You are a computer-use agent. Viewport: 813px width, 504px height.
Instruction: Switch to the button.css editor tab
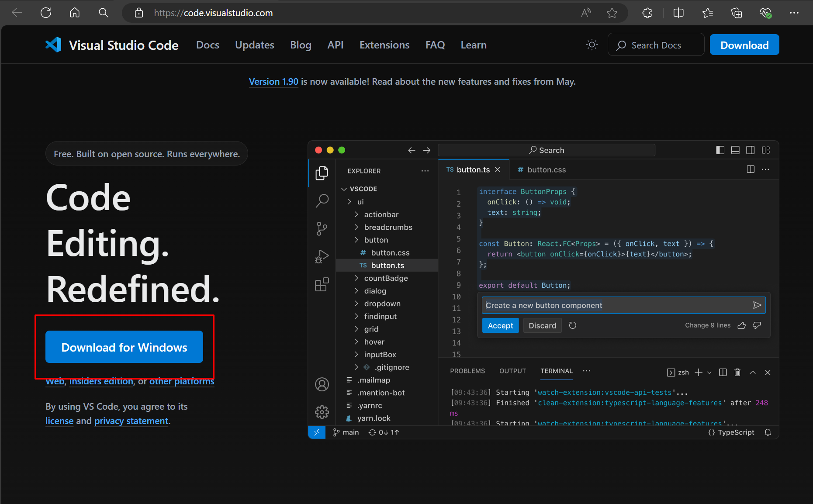pyautogui.click(x=541, y=169)
